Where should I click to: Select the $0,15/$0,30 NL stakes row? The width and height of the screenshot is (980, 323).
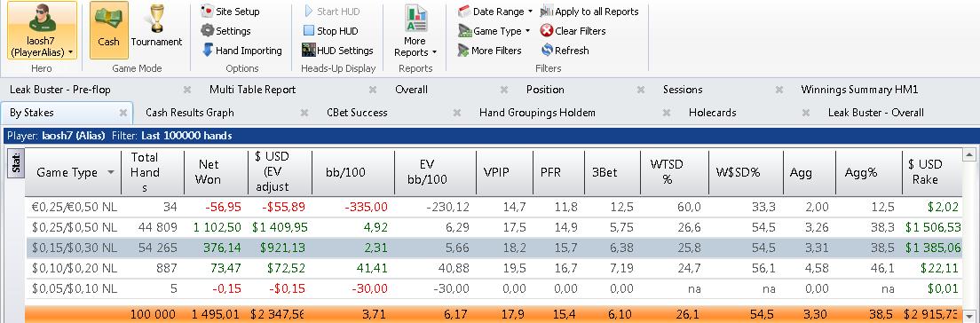click(x=494, y=248)
